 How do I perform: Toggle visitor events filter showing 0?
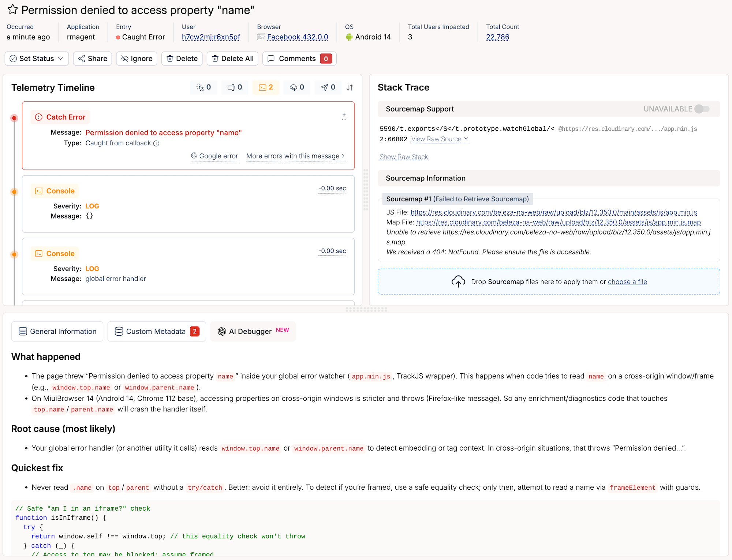235,87
